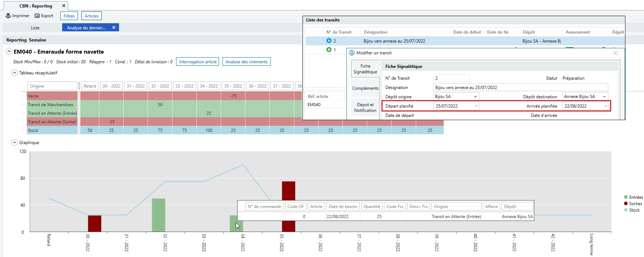Click the Désignation field in Modifier un transit

point(521,87)
